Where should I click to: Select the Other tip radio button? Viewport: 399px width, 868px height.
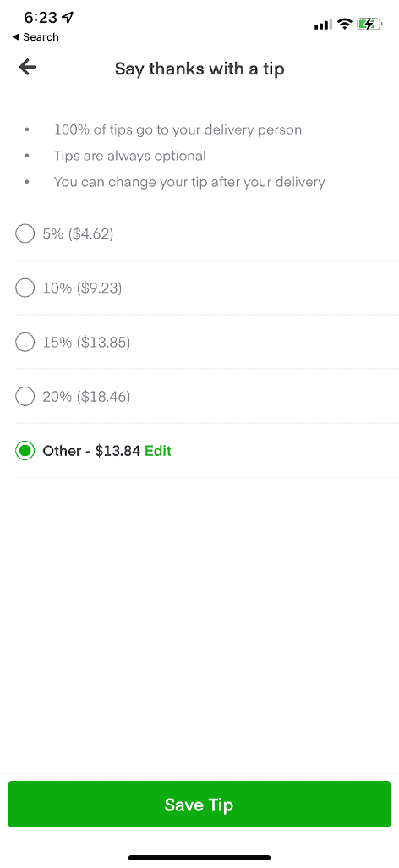(x=25, y=451)
